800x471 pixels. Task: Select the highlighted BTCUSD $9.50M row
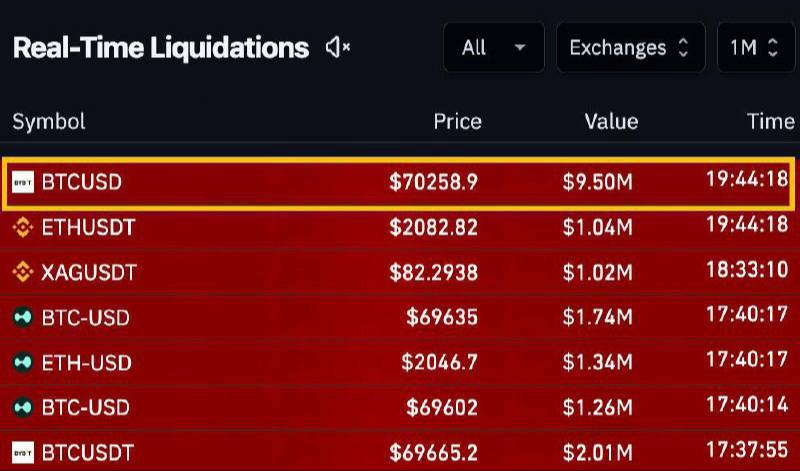400,182
